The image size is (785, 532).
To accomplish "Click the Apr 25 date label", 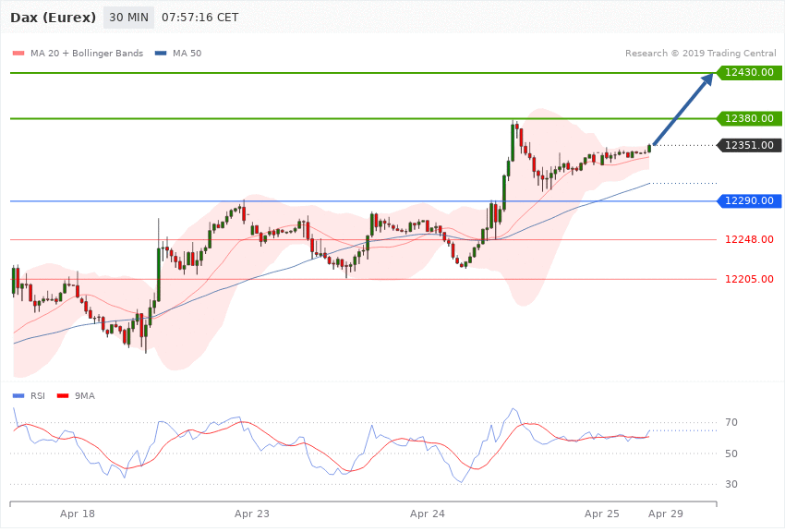I will pos(602,514).
